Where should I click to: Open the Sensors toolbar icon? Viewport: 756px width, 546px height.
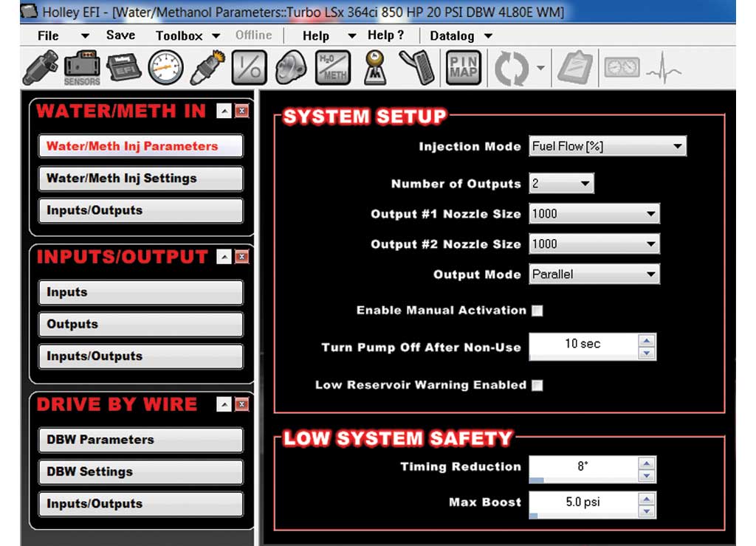pyautogui.click(x=82, y=68)
